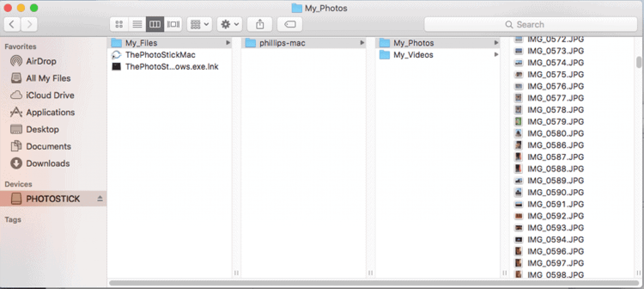Select file IMG_0573.JPG

tap(555, 51)
